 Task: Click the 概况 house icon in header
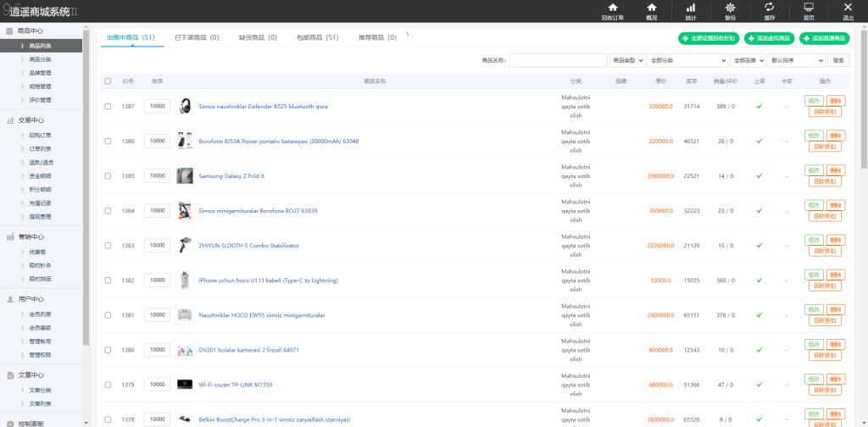pos(651,8)
